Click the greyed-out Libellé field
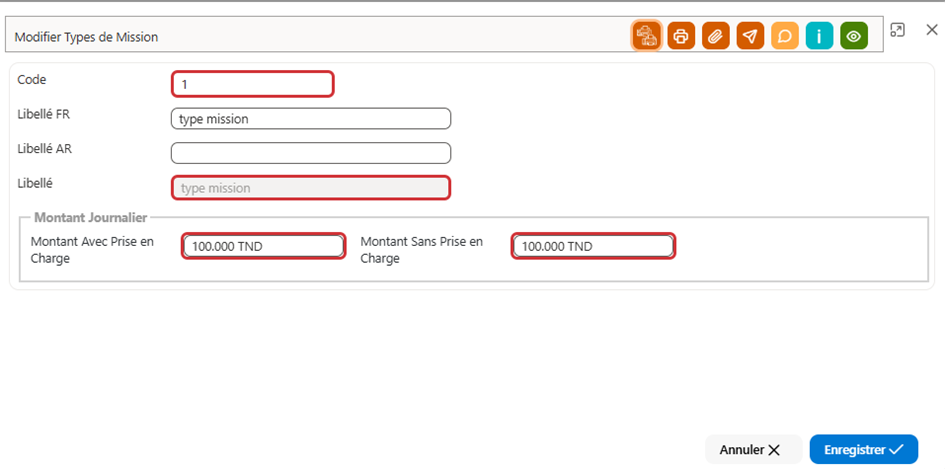This screenshot has width=945, height=469. (x=311, y=187)
